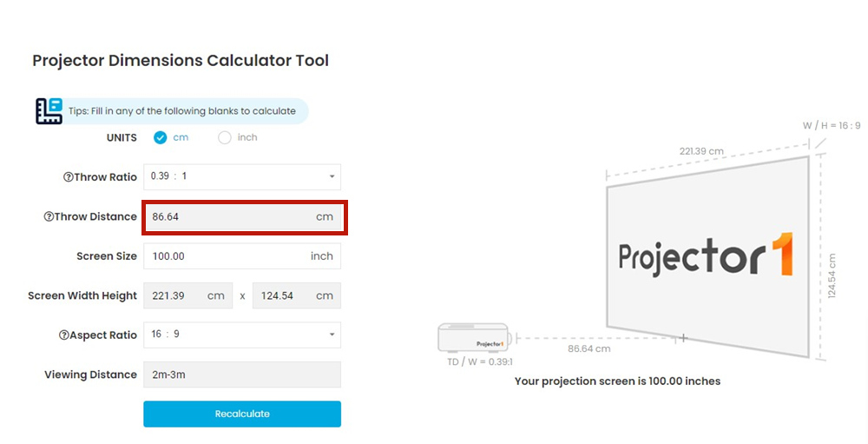868x444 pixels.
Task: Click the 86.64 cm distance label in diagram
Action: [589, 348]
